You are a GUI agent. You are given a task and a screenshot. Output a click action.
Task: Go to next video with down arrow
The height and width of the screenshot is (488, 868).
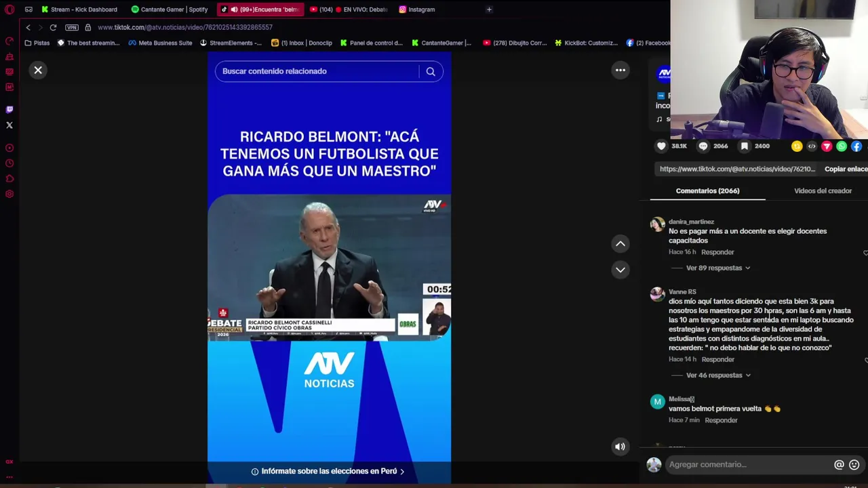[620, 270]
